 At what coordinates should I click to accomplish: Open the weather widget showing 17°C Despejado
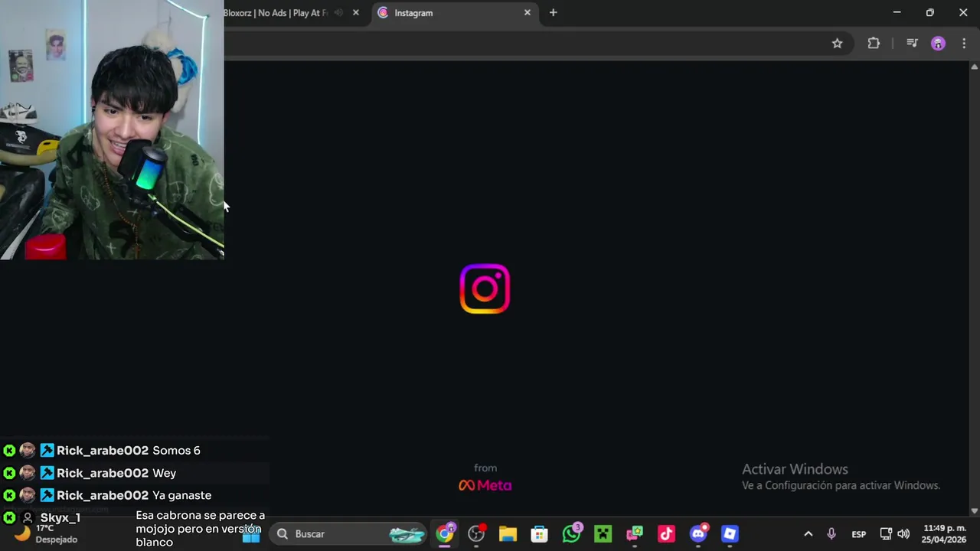[x=46, y=533]
